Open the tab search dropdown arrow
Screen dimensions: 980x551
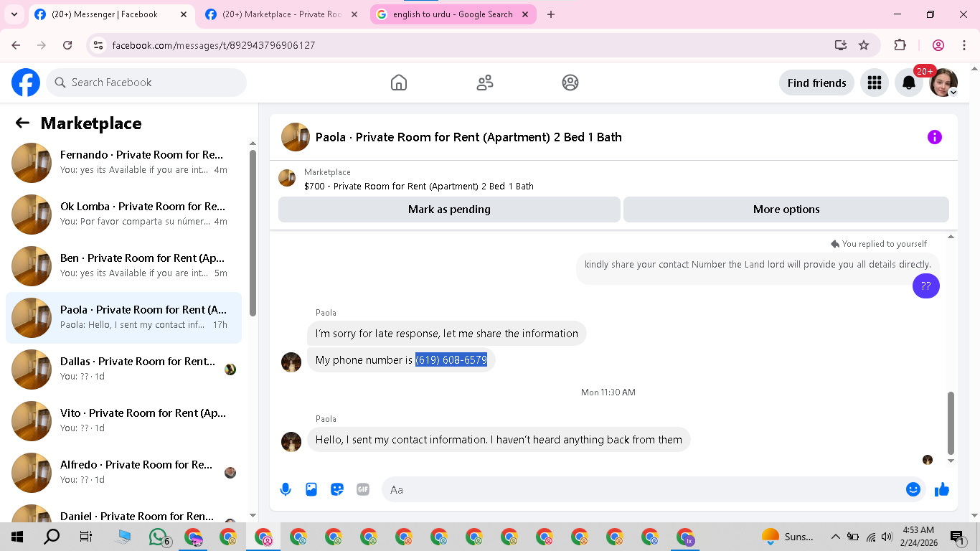[14, 14]
